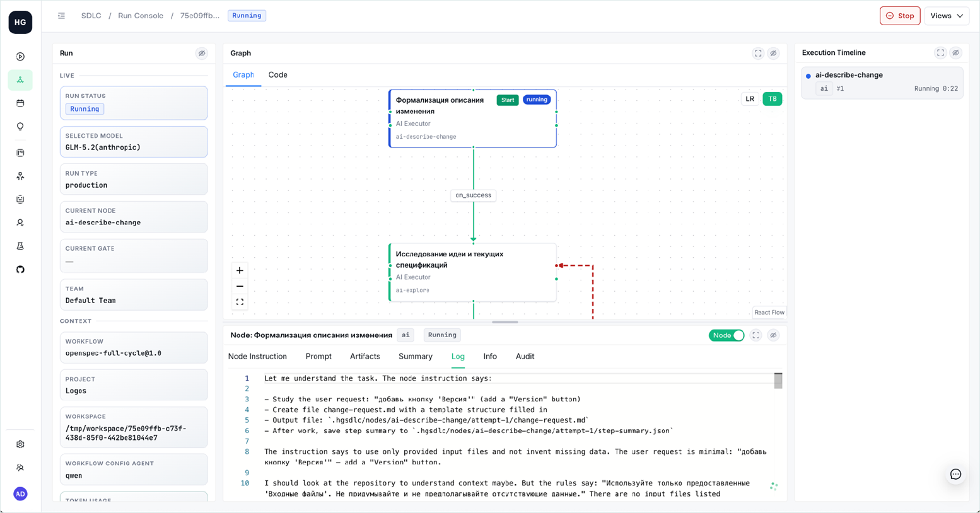Open the Node Instruction tab
The height and width of the screenshot is (513, 980).
pyautogui.click(x=257, y=357)
